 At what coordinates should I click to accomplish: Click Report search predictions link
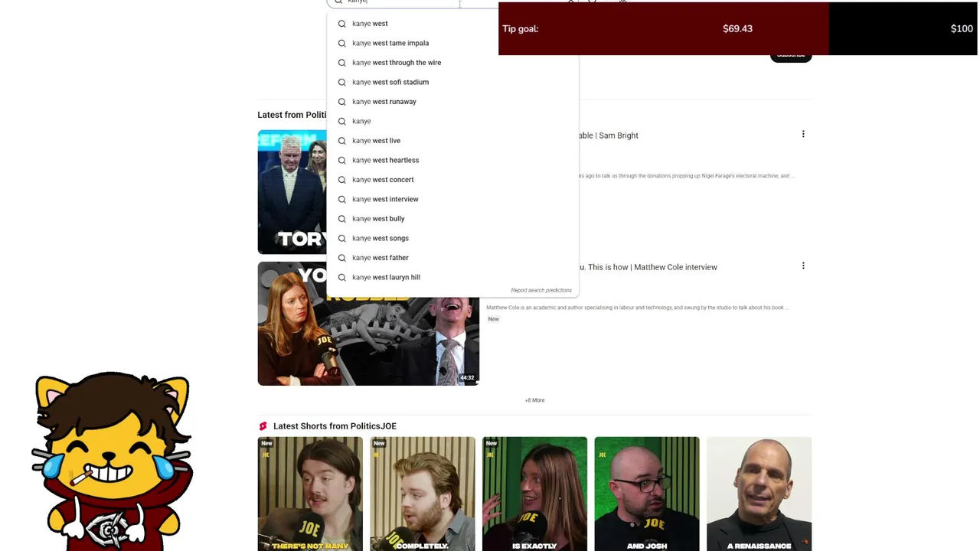click(541, 290)
